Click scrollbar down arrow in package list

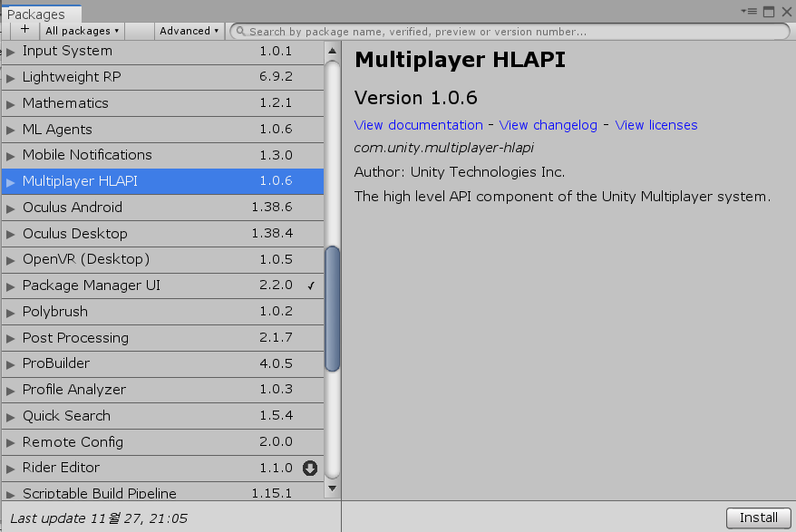click(x=332, y=488)
